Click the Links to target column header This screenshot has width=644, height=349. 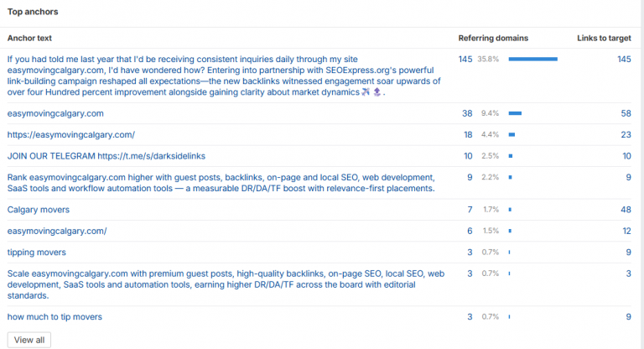pyautogui.click(x=604, y=39)
